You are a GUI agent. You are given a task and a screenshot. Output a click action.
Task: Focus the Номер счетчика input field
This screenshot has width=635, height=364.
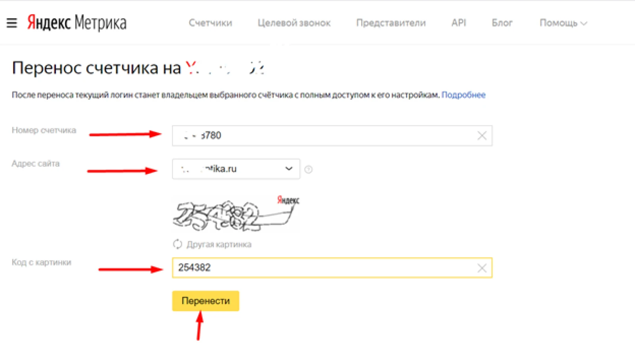pos(332,136)
